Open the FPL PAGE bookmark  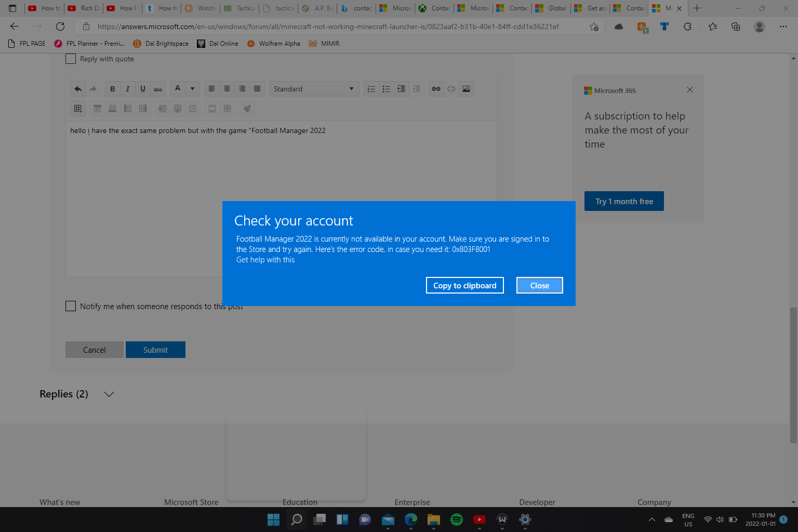coord(27,44)
